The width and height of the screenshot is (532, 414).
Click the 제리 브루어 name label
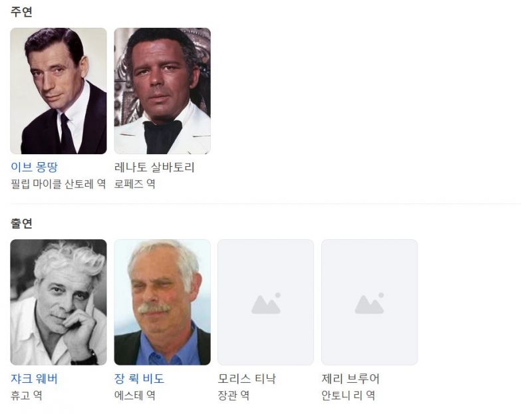coord(350,379)
